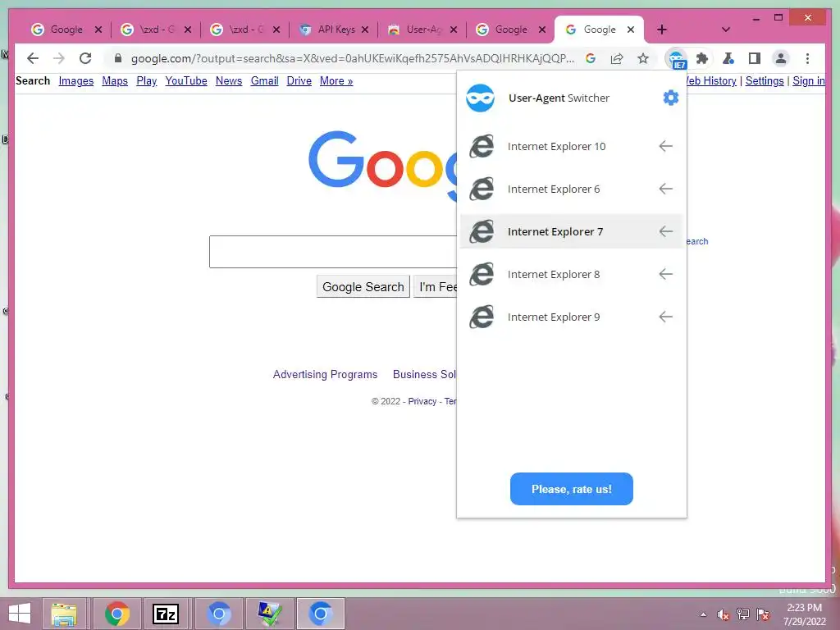This screenshot has width=840, height=630.
Task: Toggle the Chrome side panel icon
Action: (x=755, y=58)
